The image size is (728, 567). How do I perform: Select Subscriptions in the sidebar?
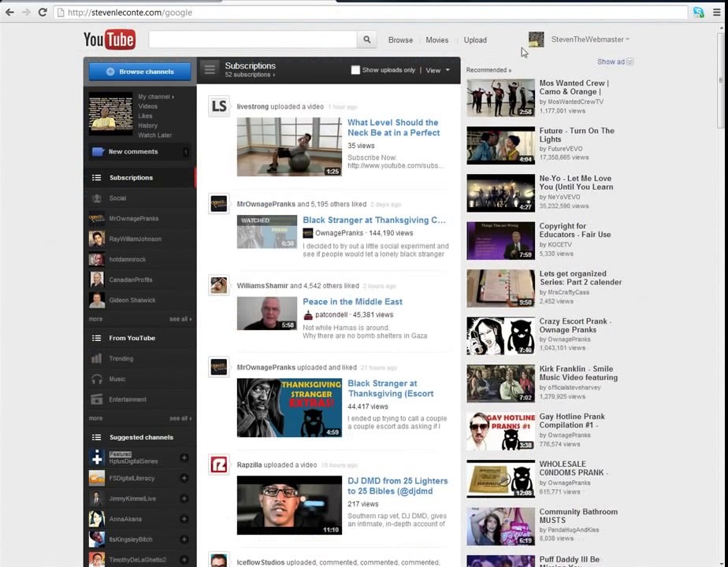[139, 178]
